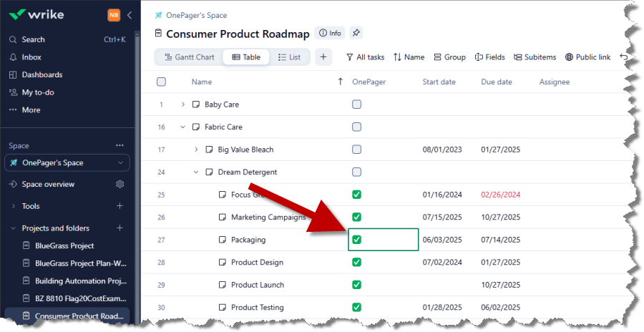This screenshot has height=332, width=644.
Task: Expand the Big Value Bleach row
Action: click(x=196, y=150)
